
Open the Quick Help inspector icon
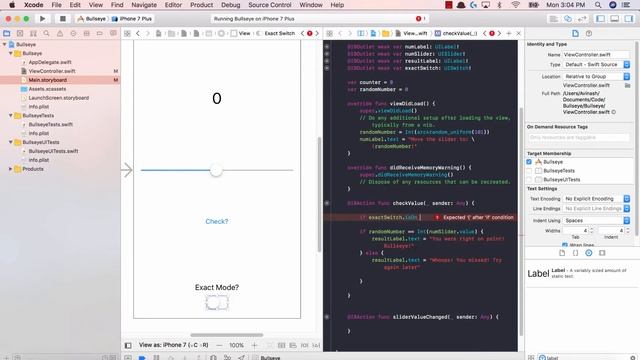[x=589, y=33]
